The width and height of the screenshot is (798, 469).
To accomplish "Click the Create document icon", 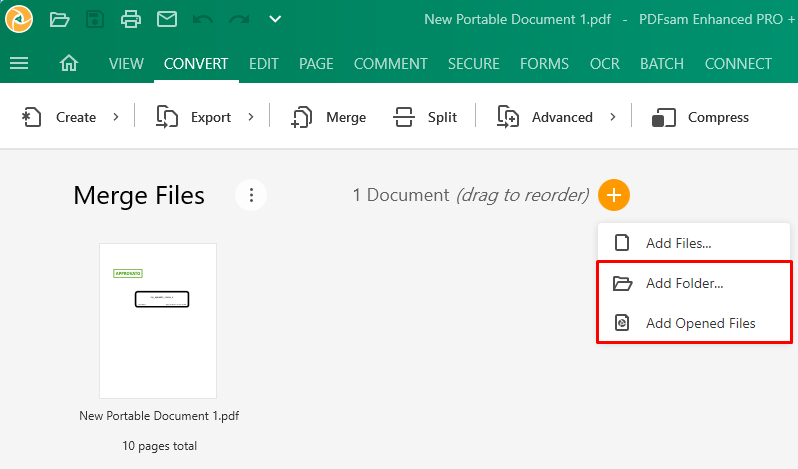I will [x=32, y=117].
